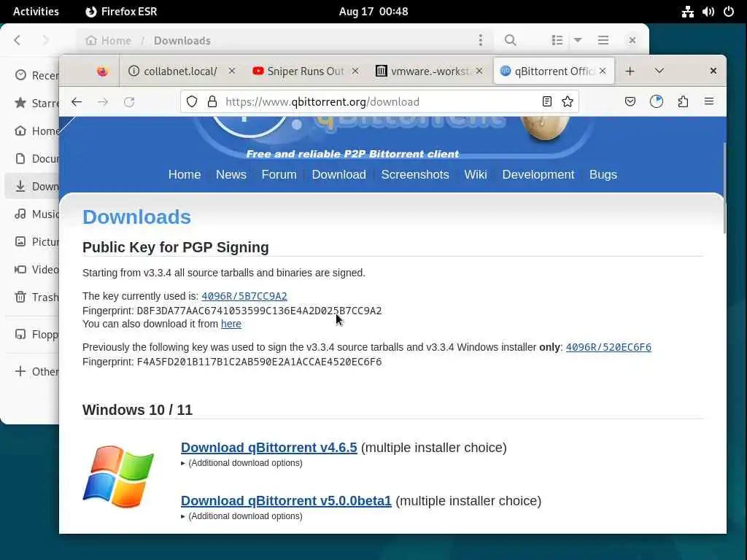Toggle reader view in the address bar
Image resolution: width=747 pixels, height=560 pixels.
547,101
